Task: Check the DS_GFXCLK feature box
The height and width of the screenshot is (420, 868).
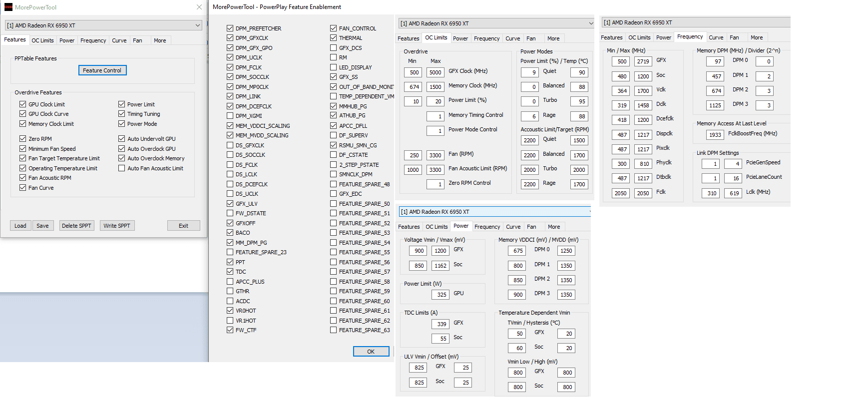Action: coord(230,145)
